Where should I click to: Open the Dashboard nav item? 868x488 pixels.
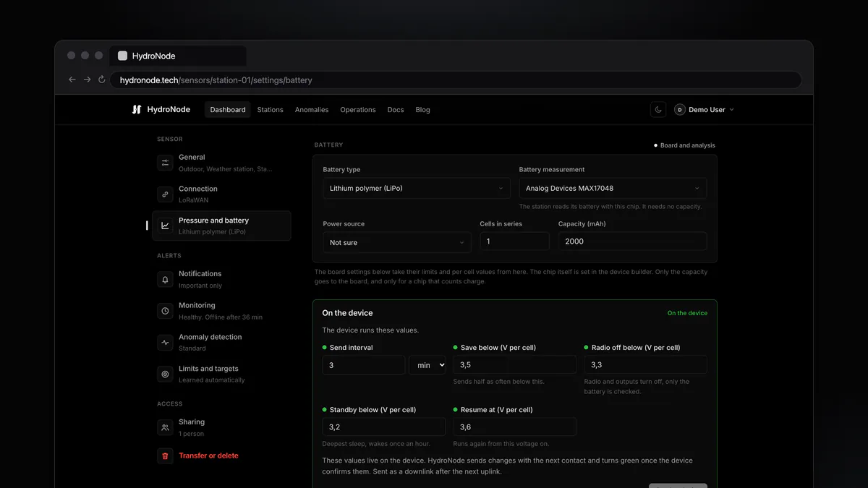tap(228, 110)
